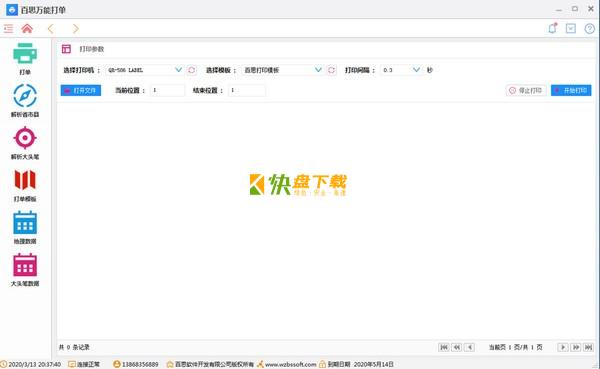Toggle the sidebar menu icon

pyautogui.click(x=8, y=29)
